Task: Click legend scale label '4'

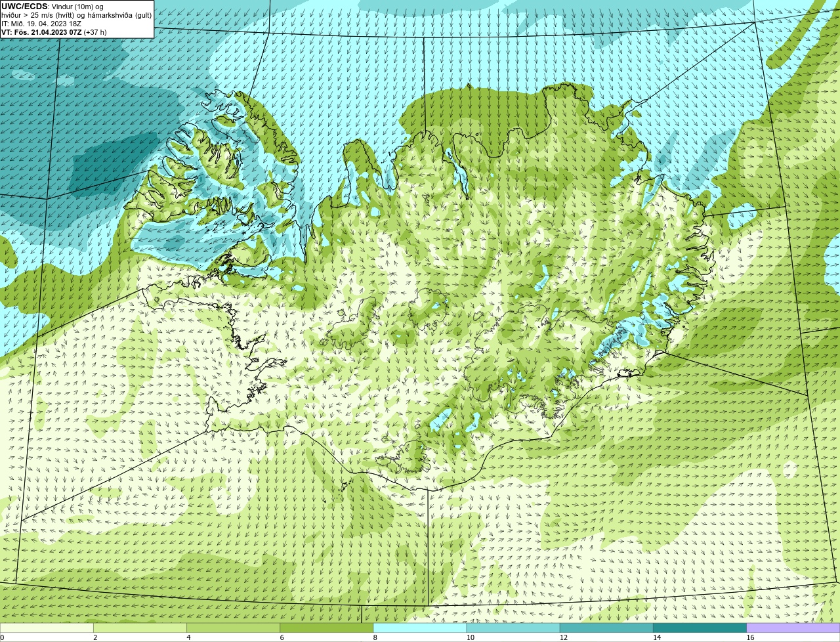Action: click(x=188, y=637)
